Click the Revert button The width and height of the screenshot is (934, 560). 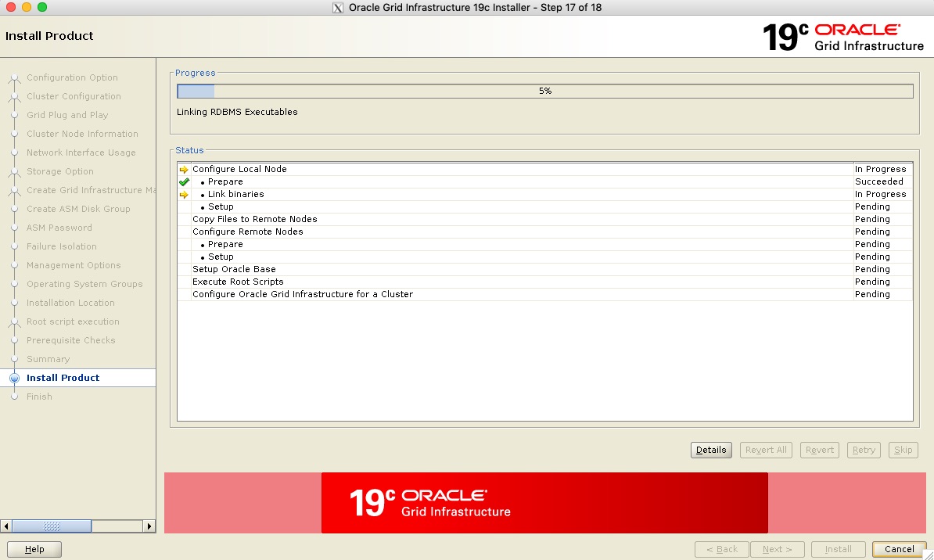tap(820, 450)
